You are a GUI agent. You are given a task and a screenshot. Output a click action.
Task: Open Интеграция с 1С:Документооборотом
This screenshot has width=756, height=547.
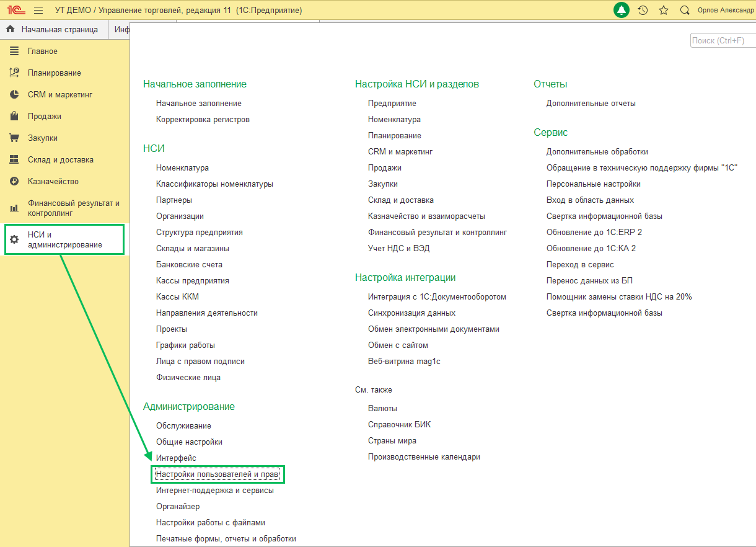click(437, 296)
